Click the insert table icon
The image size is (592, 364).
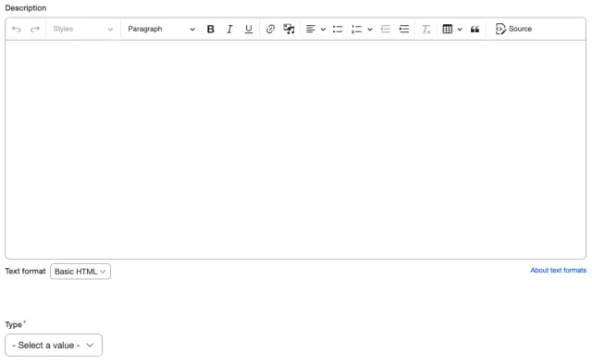[x=448, y=29]
